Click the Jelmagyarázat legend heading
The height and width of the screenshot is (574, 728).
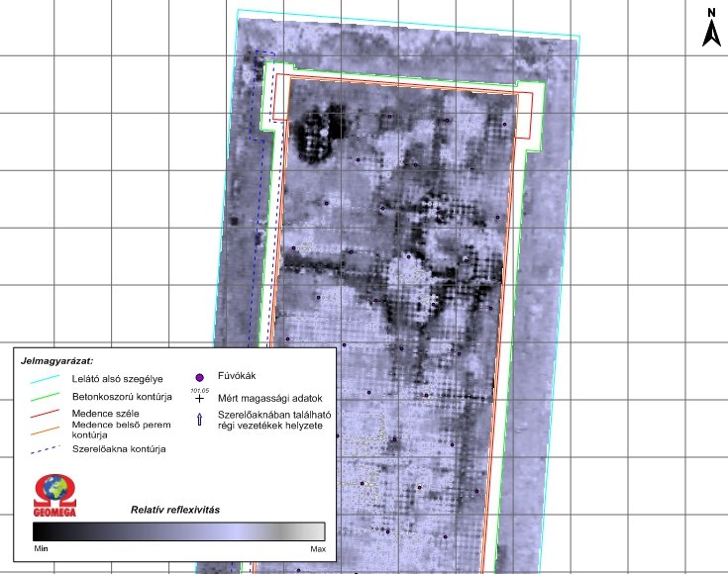click(x=56, y=360)
